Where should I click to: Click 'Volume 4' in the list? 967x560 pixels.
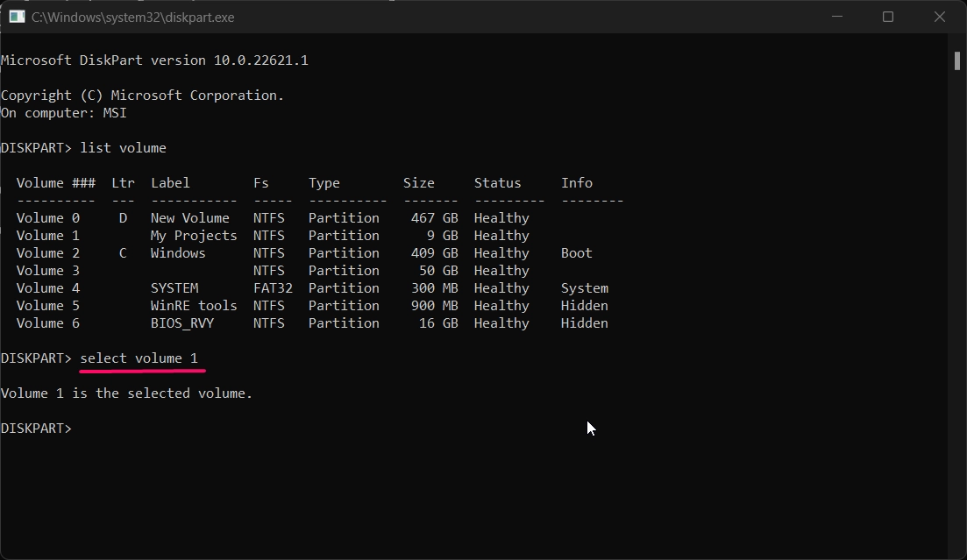(48, 288)
